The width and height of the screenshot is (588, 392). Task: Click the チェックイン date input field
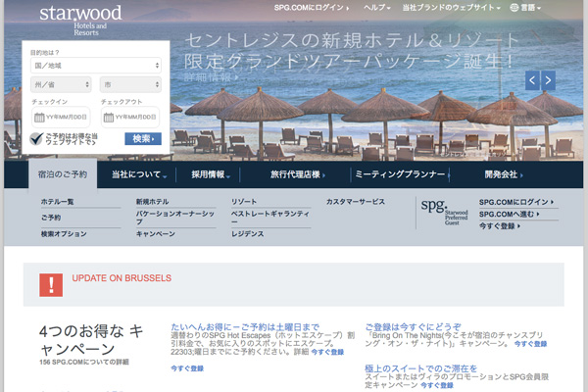coord(61,118)
